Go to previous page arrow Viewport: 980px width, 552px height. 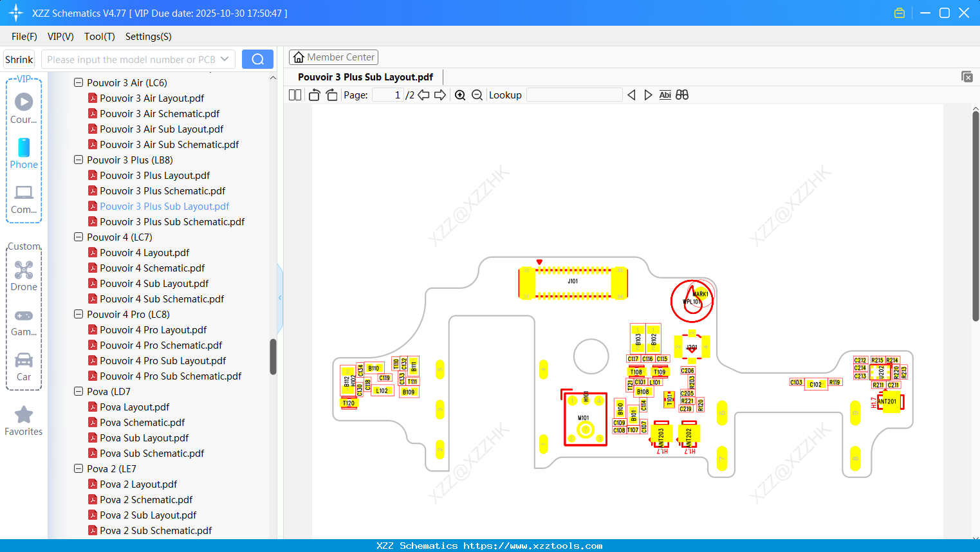(423, 95)
